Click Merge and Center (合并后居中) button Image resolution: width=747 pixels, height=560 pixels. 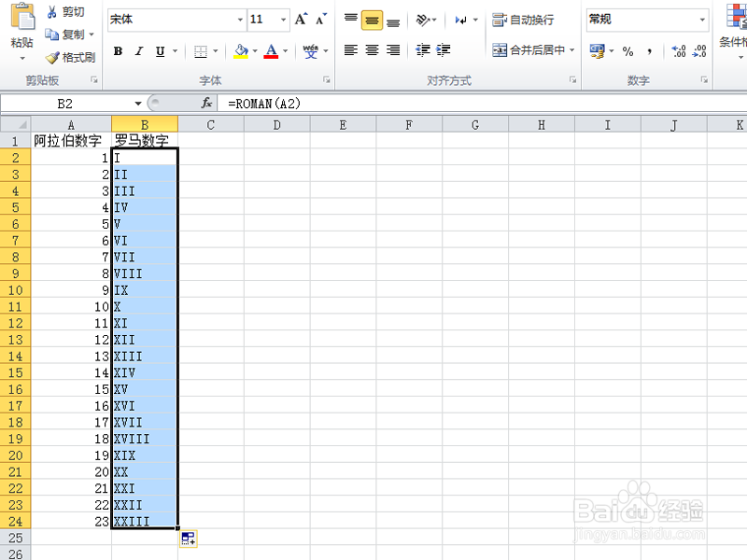(x=529, y=50)
